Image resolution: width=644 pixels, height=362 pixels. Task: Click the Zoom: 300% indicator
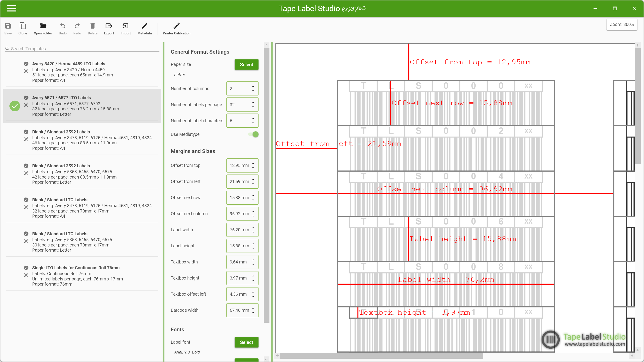(x=621, y=25)
